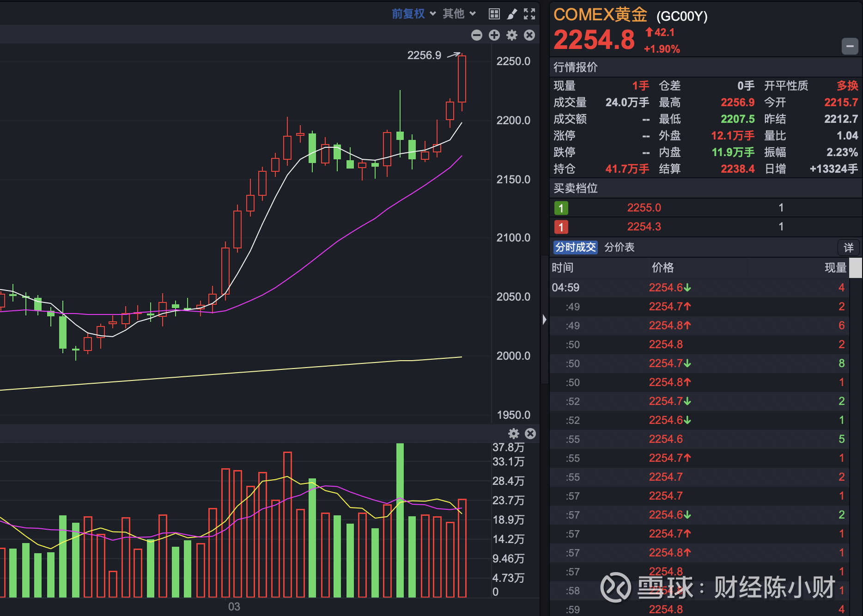Open the multi-chart grid layout view
The width and height of the screenshot is (863, 616).
[493, 13]
